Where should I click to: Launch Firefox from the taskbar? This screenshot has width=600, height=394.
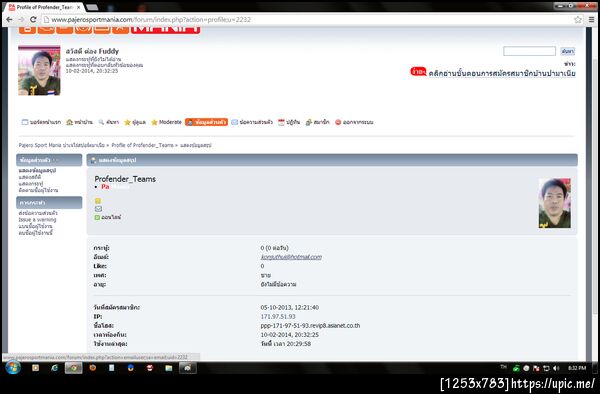click(93, 368)
